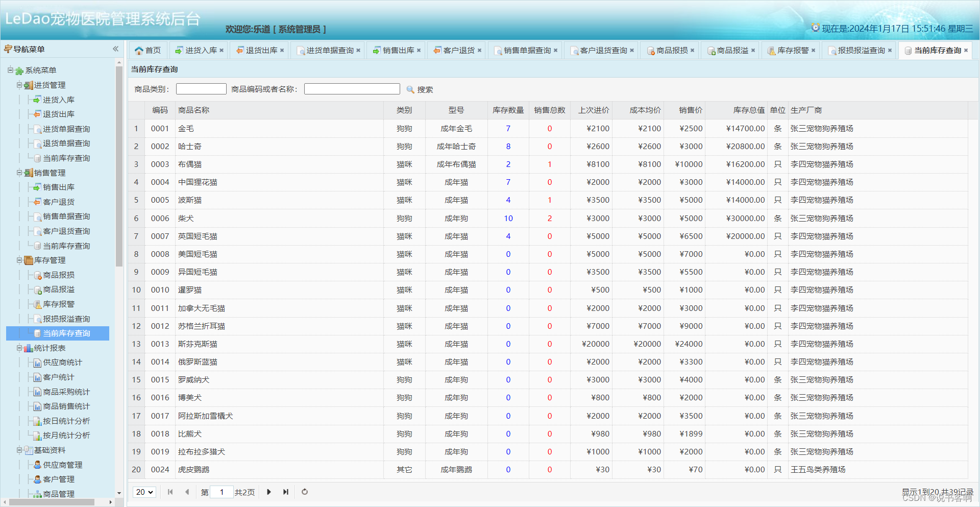
Task: Select the 金毛 product row
Action: (548, 129)
